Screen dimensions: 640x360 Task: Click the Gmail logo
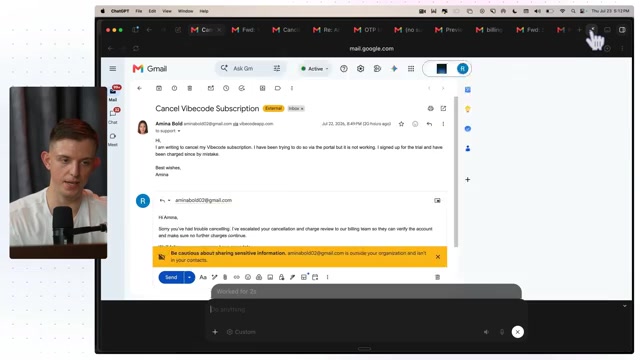[150, 69]
